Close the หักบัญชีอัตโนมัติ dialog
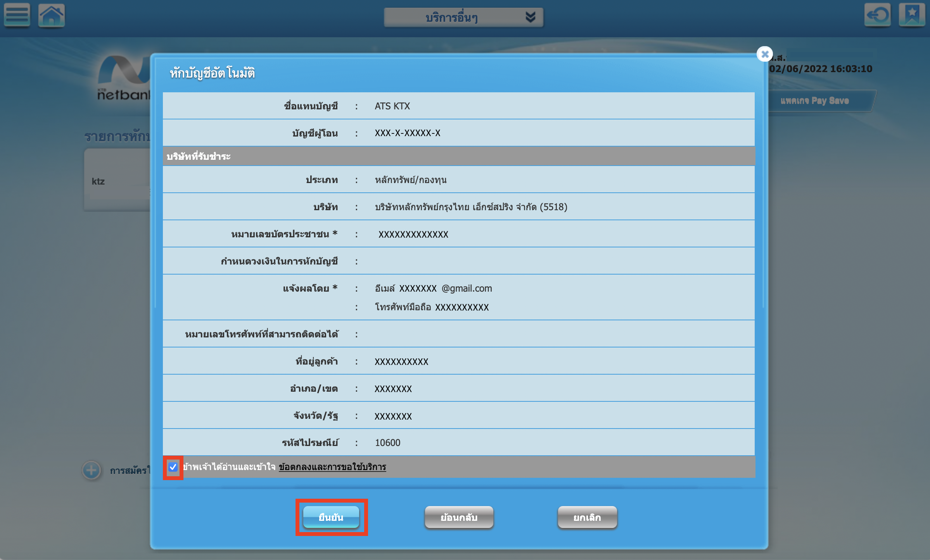This screenshot has height=560, width=930. [x=765, y=54]
